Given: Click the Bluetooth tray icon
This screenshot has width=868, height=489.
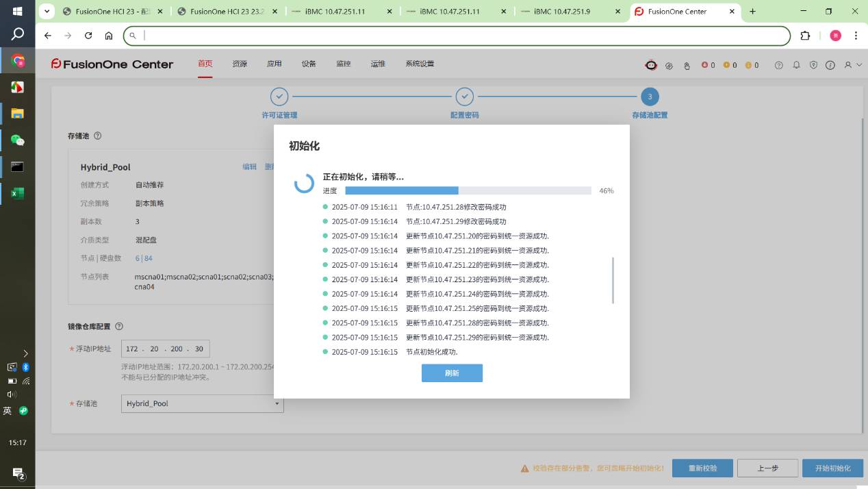Looking at the screenshot, I should pos(26,368).
